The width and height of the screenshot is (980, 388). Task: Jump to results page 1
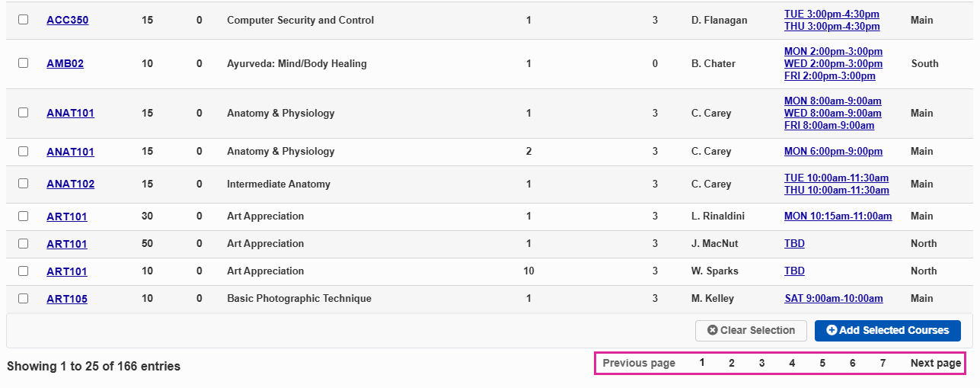click(x=702, y=363)
